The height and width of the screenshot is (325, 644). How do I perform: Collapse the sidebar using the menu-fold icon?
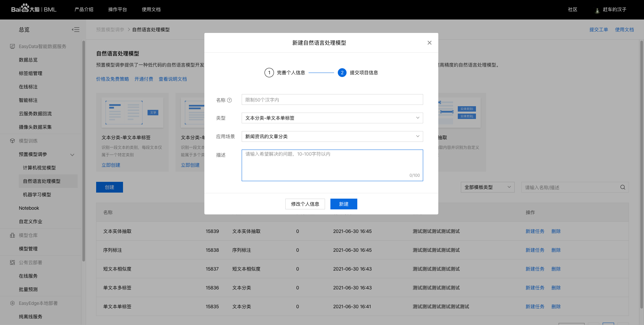tap(76, 30)
